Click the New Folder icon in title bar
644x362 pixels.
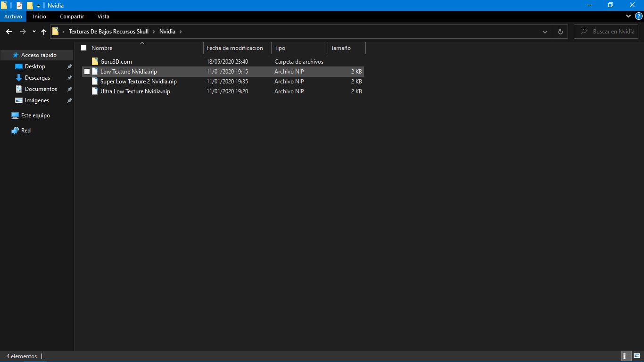30,5
